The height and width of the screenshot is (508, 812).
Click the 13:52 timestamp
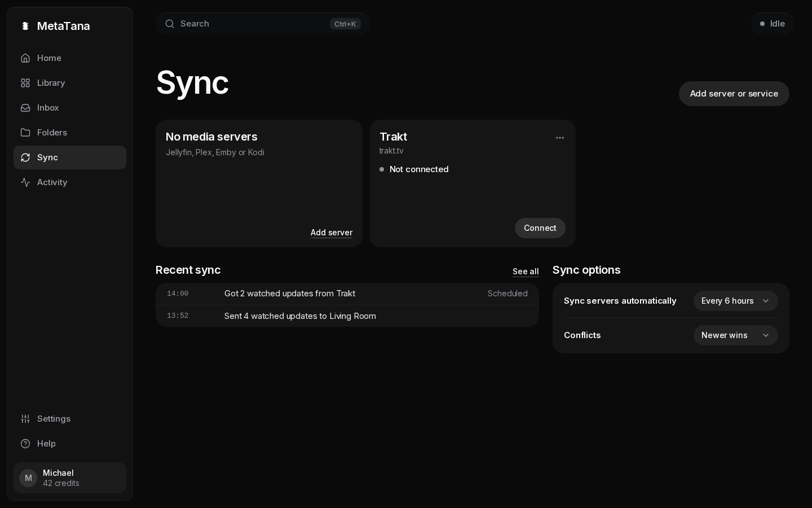coord(178,316)
